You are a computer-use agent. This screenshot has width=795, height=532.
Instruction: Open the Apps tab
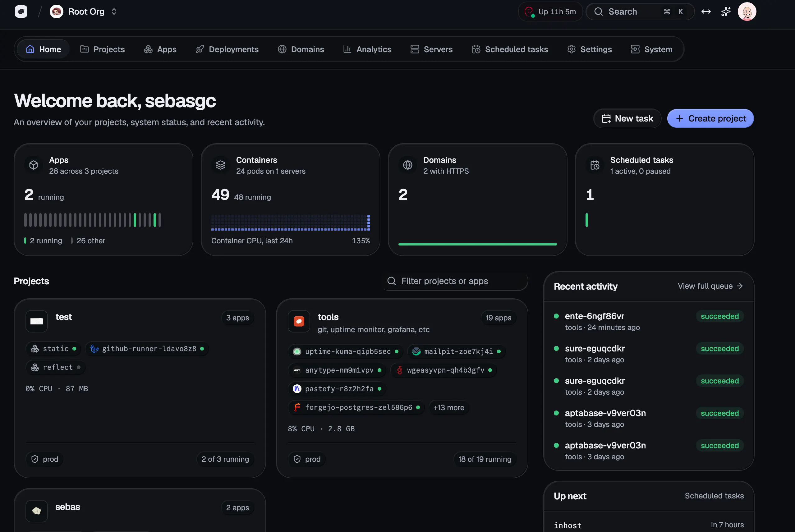[x=160, y=49]
